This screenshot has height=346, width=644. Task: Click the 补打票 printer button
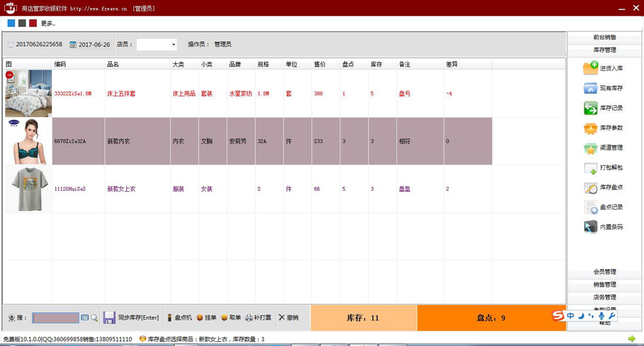pyautogui.click(x=258, y=318)
